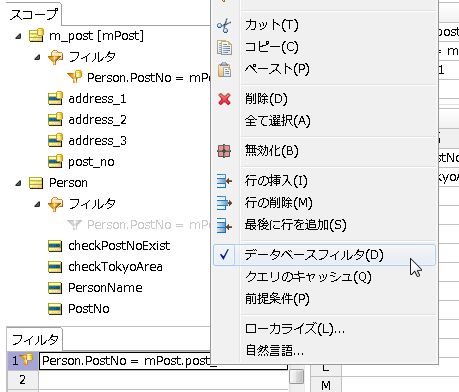Click the funnel icon under Person
Screen dimensions: 459x392
(x=55, y=204)
